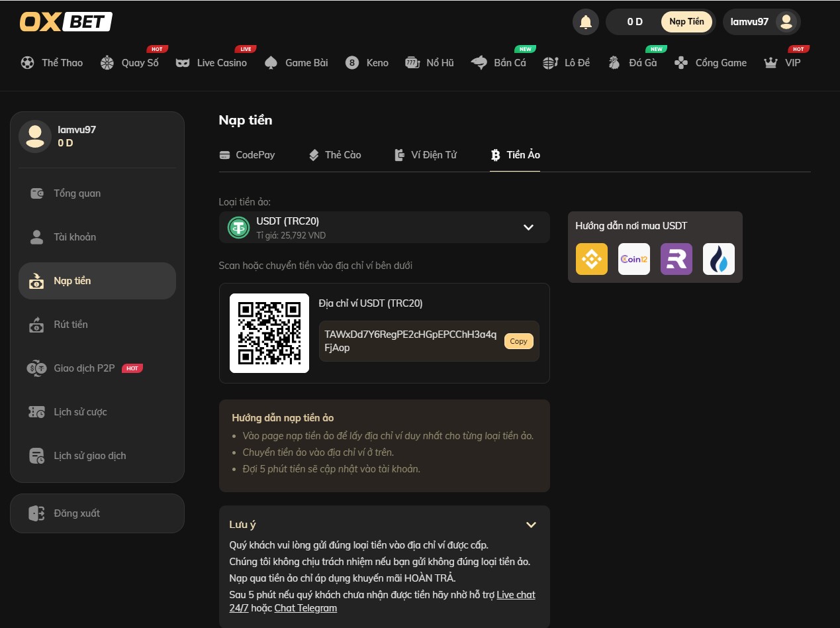Open the Live chat 24/7 link

coord(516,595)
